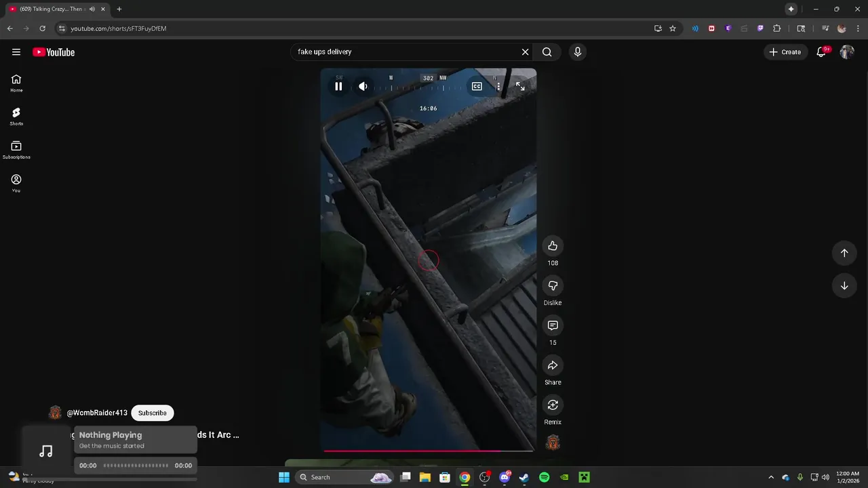The height and width of the screenshot is (488, 868).
Task: Run the YouTube search with magnifier button
Action: 547,52
